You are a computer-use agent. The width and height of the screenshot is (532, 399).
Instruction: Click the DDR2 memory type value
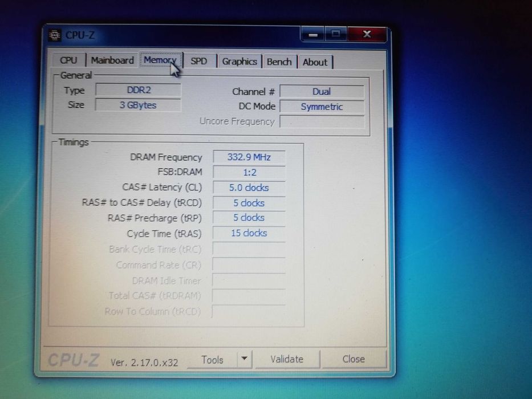[x=139, y=90]
